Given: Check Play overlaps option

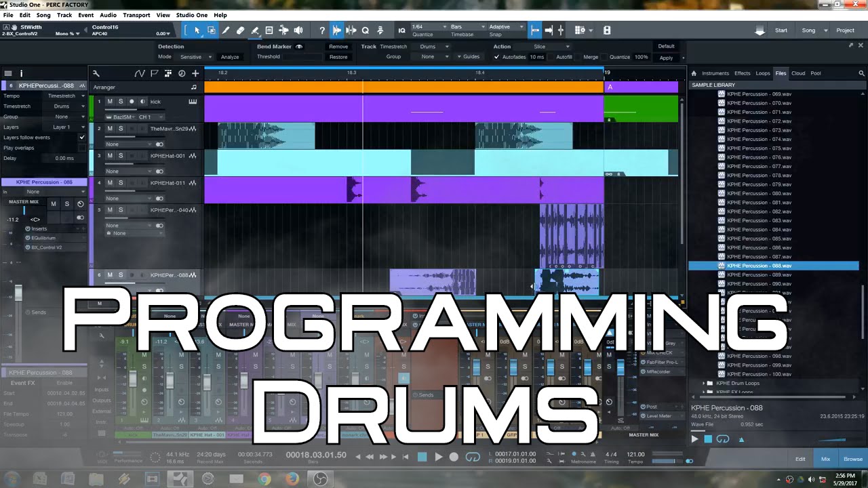Looking at the screenshot, I should click(82, 148).
